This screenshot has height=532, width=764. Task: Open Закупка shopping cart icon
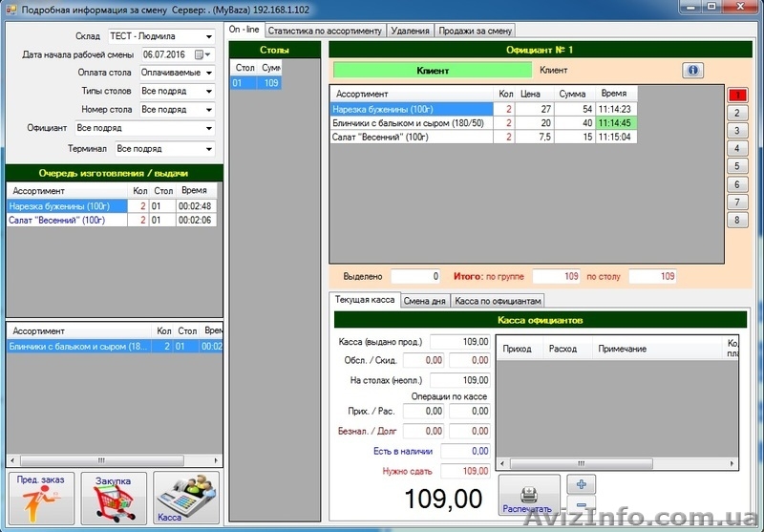(114, 498)
